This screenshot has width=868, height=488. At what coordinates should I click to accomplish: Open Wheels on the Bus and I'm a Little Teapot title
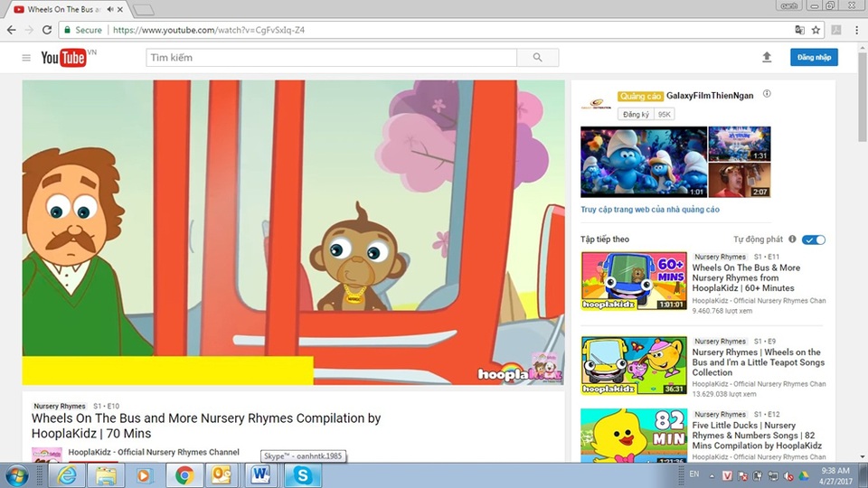coord(758,362)
